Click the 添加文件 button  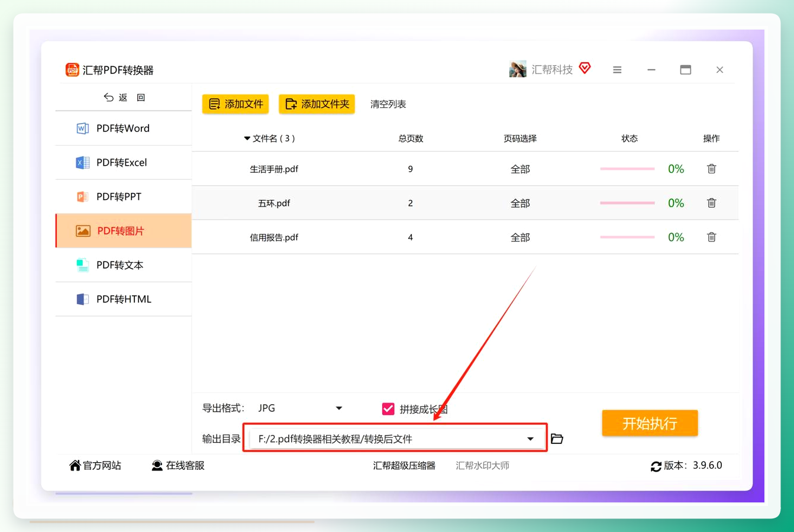pos(235,104)
